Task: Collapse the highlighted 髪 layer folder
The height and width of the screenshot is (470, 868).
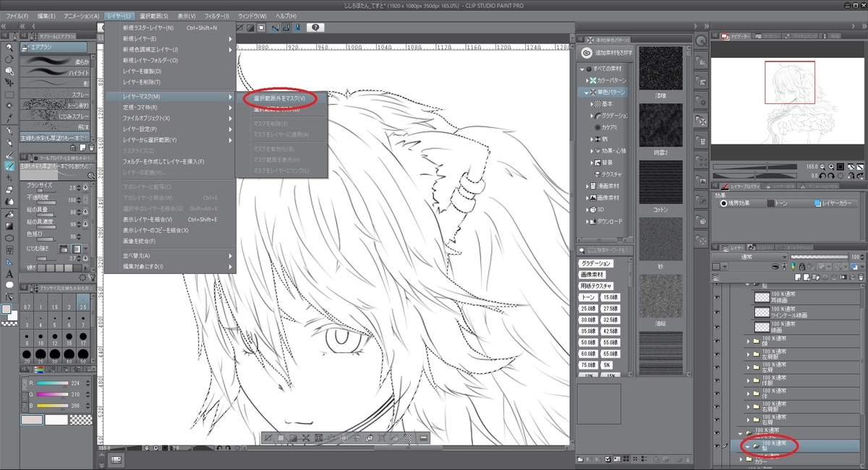Action: pos(746,447)
